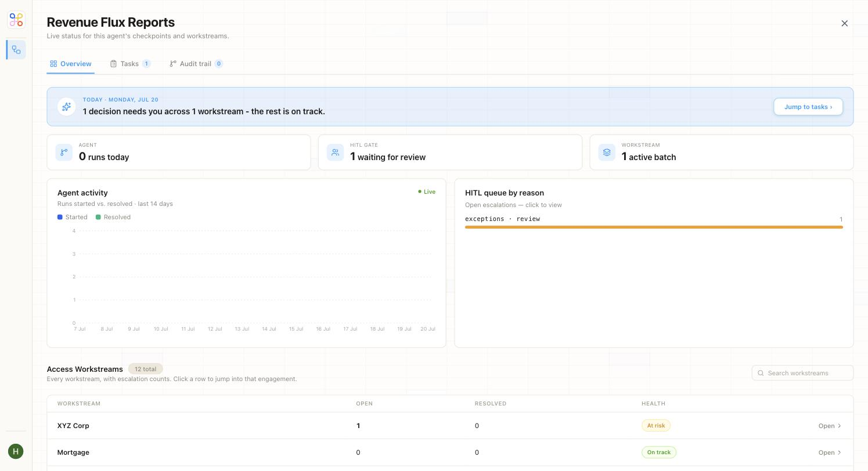
Task: Click the Tasks count badge 1
Action: coord(146,64)
